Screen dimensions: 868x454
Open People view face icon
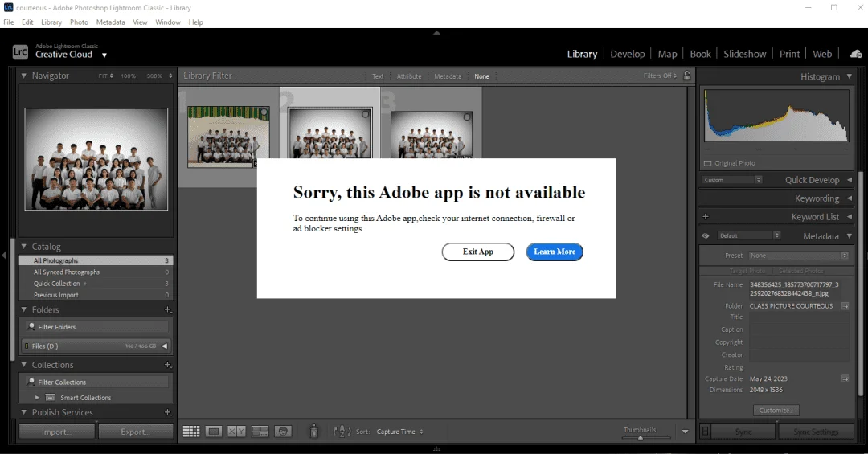[283, 432]
